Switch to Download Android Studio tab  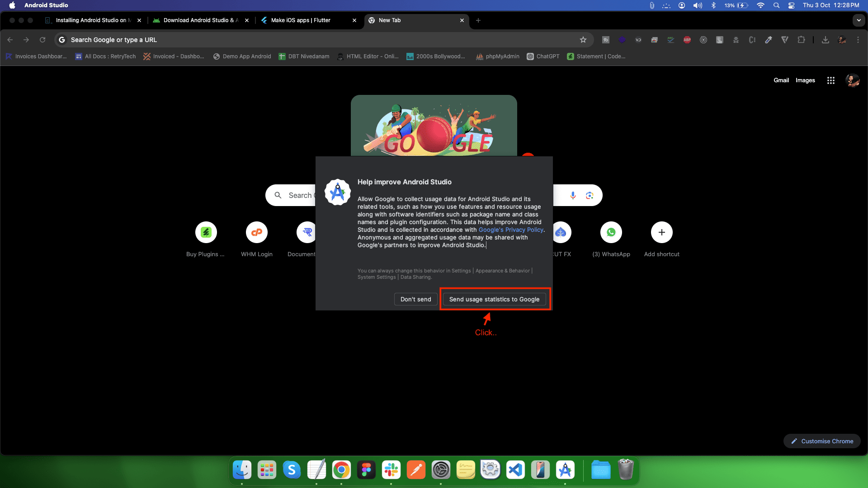pos(199,20)
